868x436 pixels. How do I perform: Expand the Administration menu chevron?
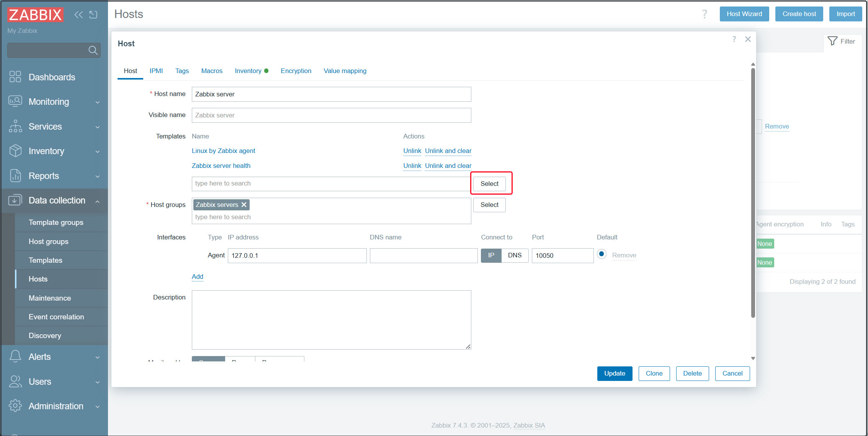(x=97, y=407)
